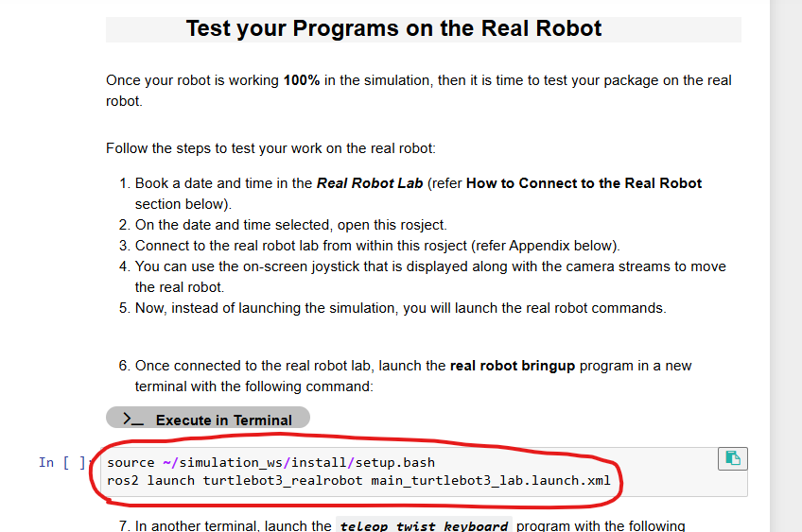
Task: Click the ros2 launch turtlebot3_realrobot command line
Action: click(x=358, y=481)
